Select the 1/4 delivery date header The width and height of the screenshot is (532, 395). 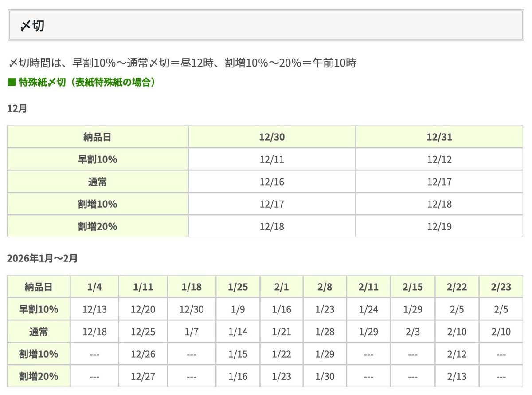(x=94, y=287)
